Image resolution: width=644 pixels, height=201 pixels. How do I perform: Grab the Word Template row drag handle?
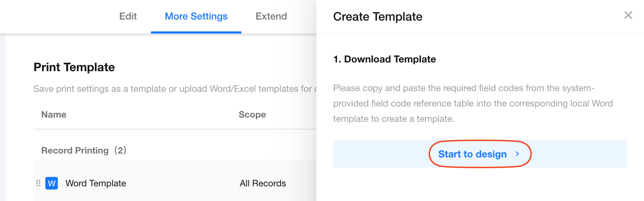pos(38,183)
